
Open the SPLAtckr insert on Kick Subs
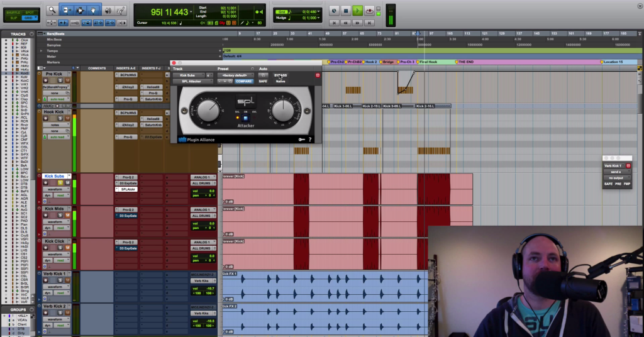pos(126,189)
